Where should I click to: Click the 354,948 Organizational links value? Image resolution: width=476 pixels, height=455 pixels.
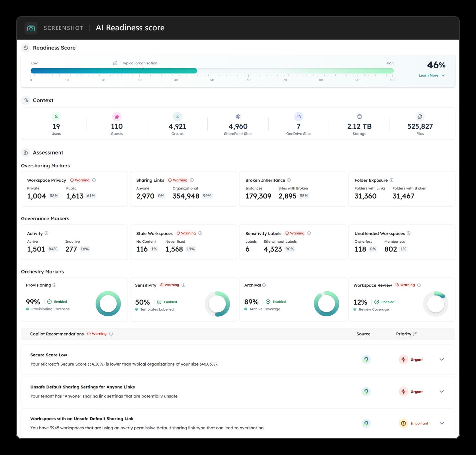[186, 196]
